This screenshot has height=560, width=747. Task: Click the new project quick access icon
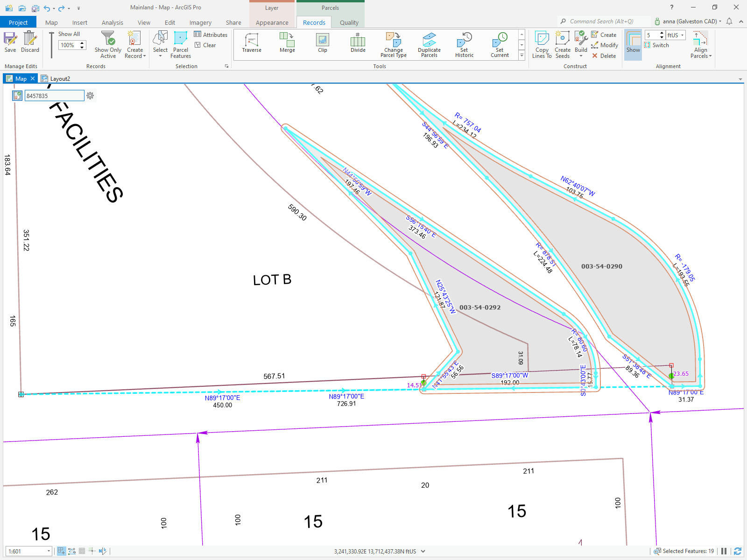(9, 8)
